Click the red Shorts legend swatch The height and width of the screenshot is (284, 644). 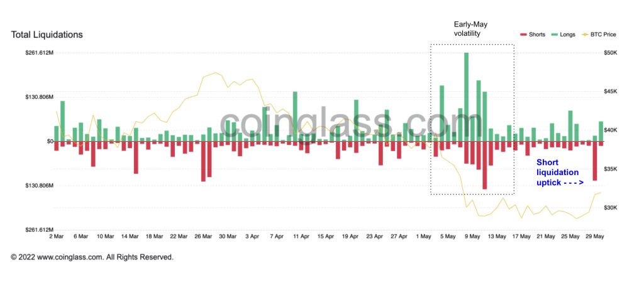tap(523, 35)
